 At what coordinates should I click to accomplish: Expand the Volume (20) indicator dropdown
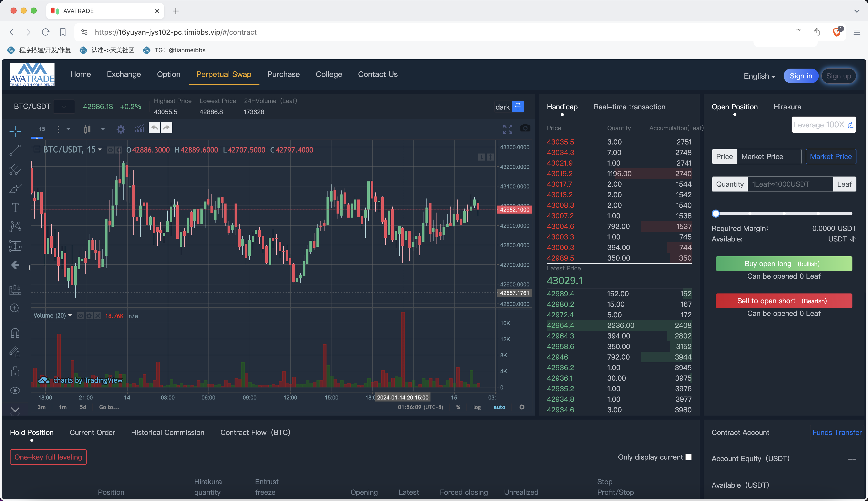[x=70, y=315]
